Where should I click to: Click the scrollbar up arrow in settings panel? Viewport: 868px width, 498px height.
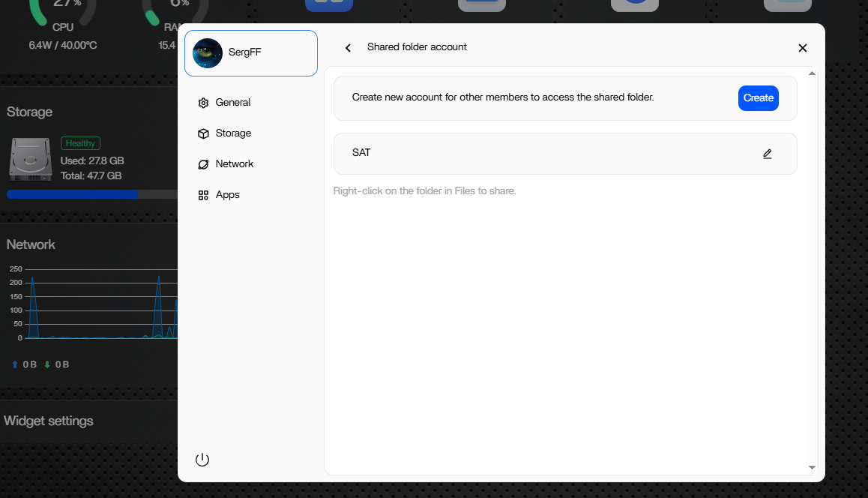tap(812, 73)
